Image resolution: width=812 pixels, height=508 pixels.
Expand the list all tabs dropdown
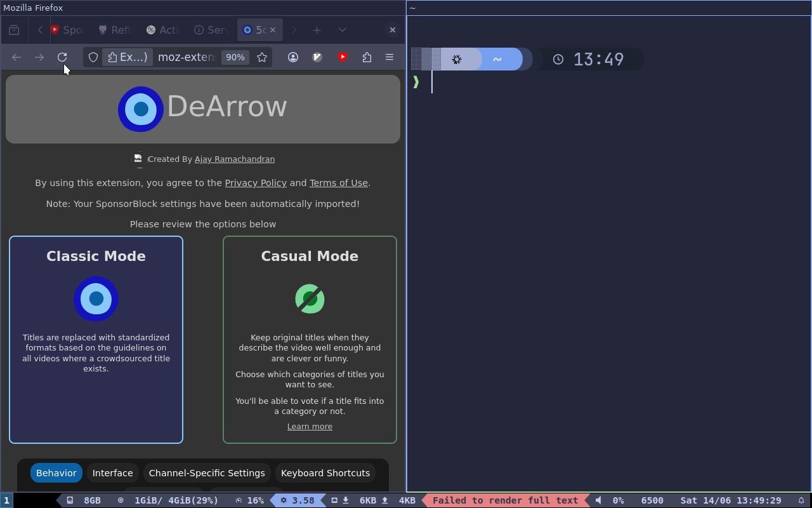343,30
